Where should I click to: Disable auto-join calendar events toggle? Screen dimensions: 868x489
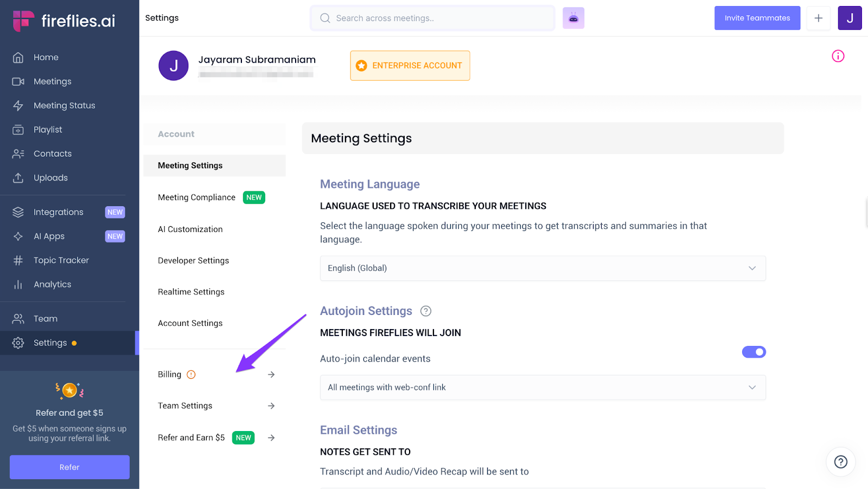tap(754, 352)
